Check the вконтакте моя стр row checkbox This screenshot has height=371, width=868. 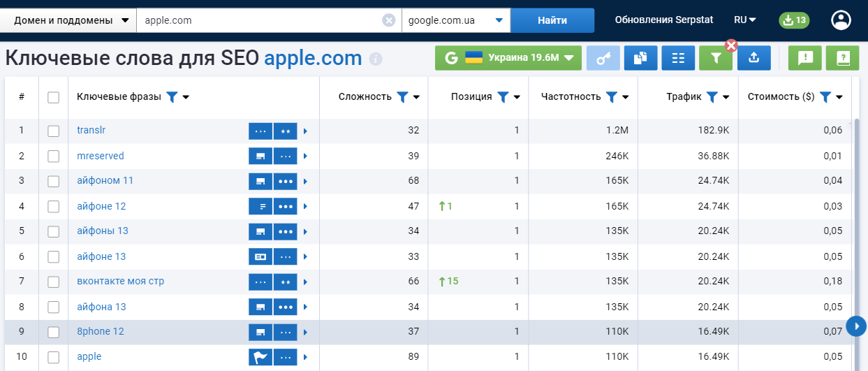pos(53,282)
